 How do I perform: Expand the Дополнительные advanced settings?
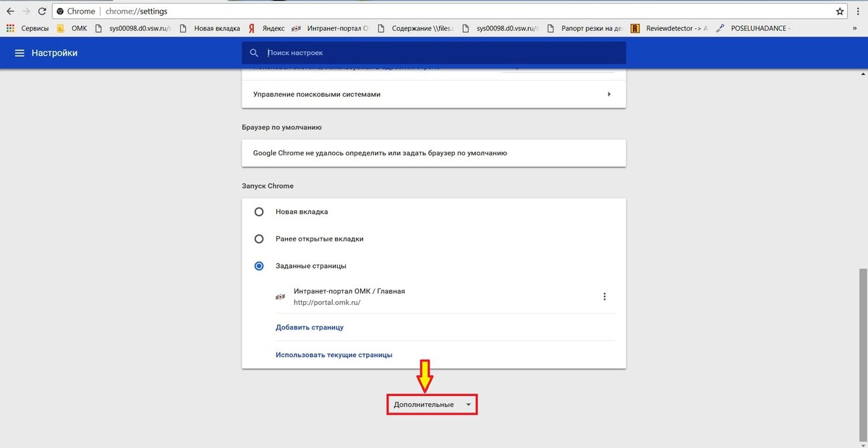coord(432,405)
